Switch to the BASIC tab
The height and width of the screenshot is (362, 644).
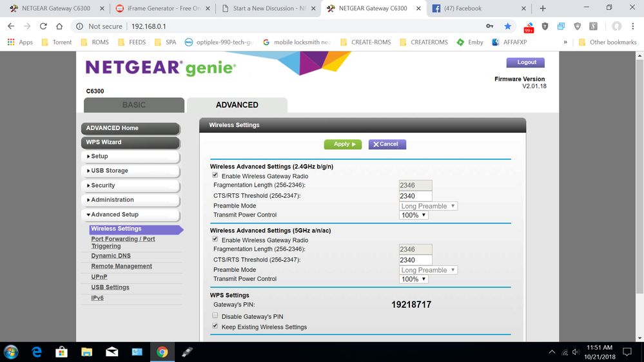134,105
